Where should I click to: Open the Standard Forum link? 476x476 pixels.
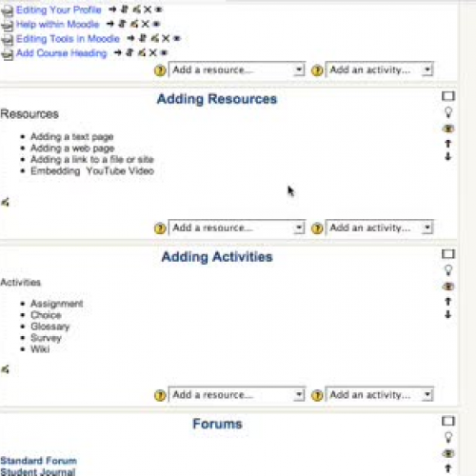tap(38, 461)
